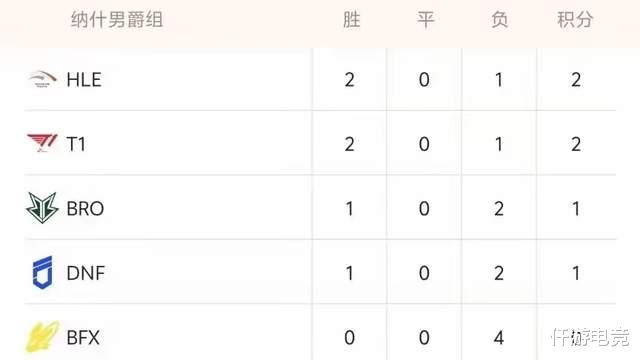640x360 pixels.
Task: Click the 平 draws column header
Action: [425, 20]
